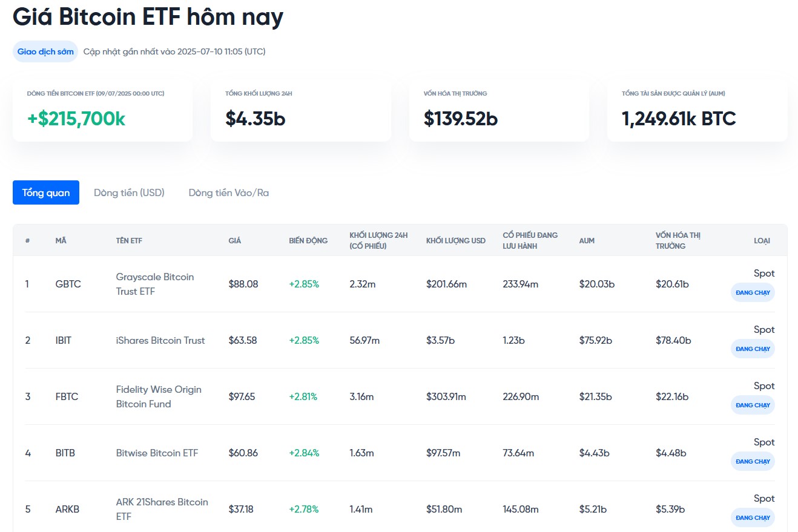Click the FBTC ticker symbol
This screenshot has height=532, width=798.
point(67,396)
